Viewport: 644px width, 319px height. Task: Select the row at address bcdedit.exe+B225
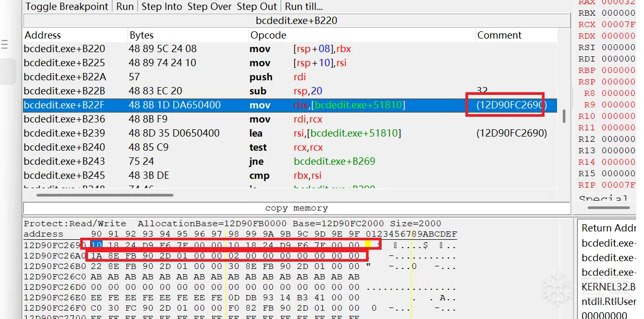pyautogui.click(x=291, y=63)
